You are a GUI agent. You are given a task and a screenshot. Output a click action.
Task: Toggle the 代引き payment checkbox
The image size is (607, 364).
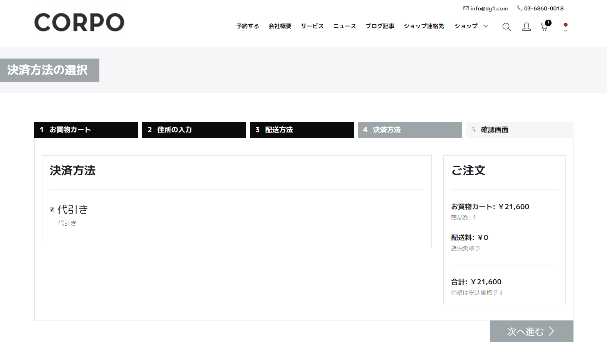pos(52,210)
